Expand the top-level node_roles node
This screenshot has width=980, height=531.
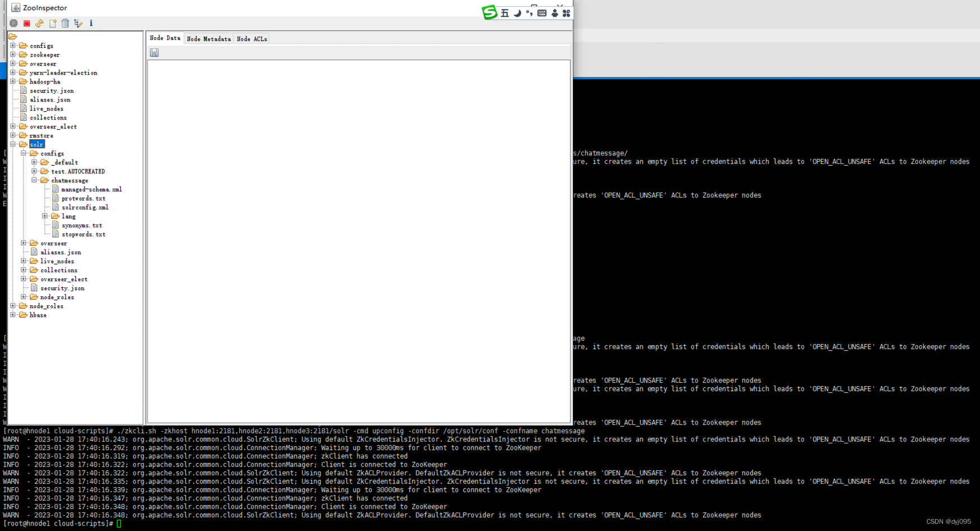click(x=13, y=306)
